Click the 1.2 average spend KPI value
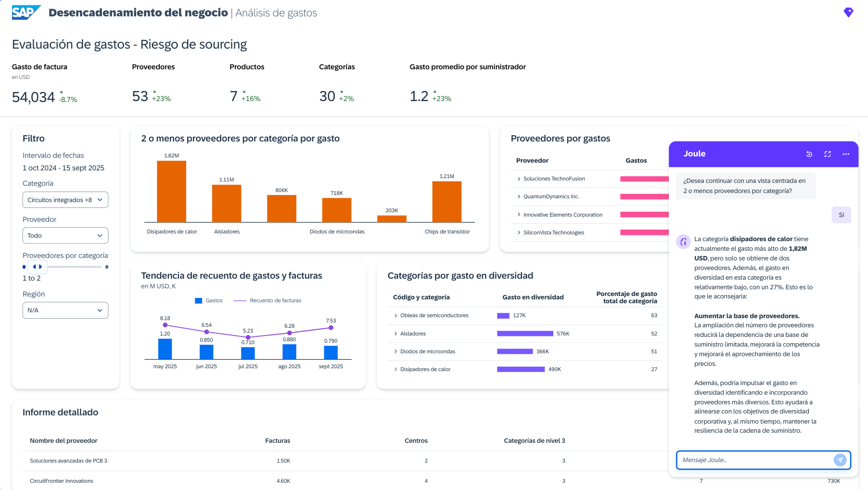868x490 pixels. 419,96
